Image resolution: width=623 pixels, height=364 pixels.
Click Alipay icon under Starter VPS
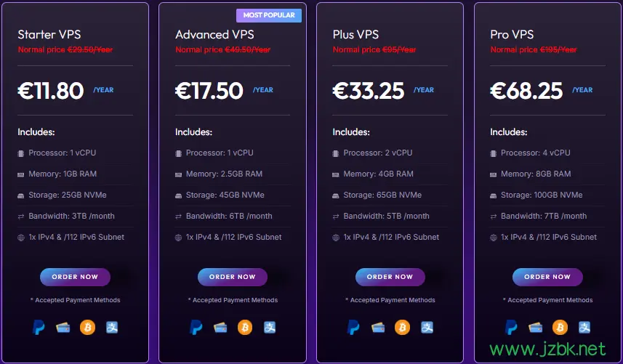point(112,328)
